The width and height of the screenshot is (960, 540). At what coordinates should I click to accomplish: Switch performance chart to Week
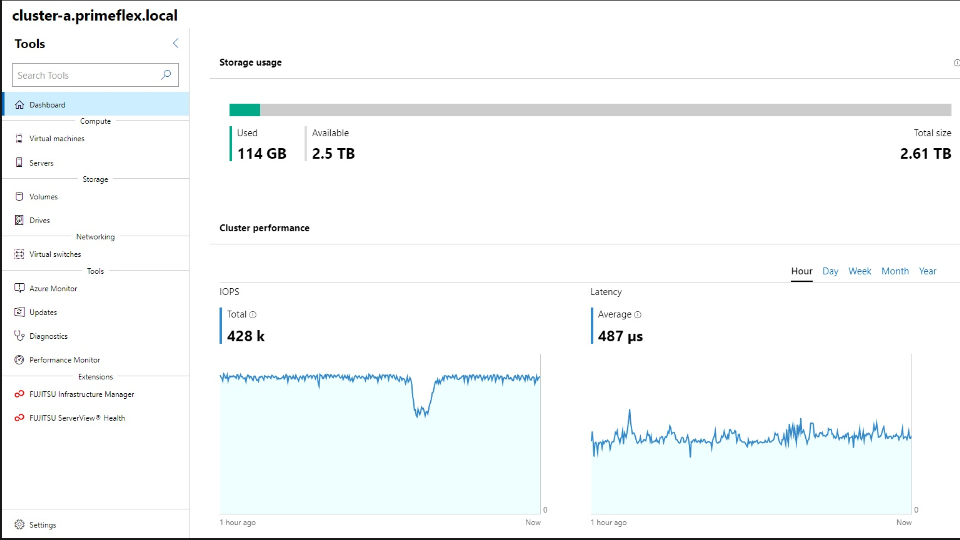point(859,271)
